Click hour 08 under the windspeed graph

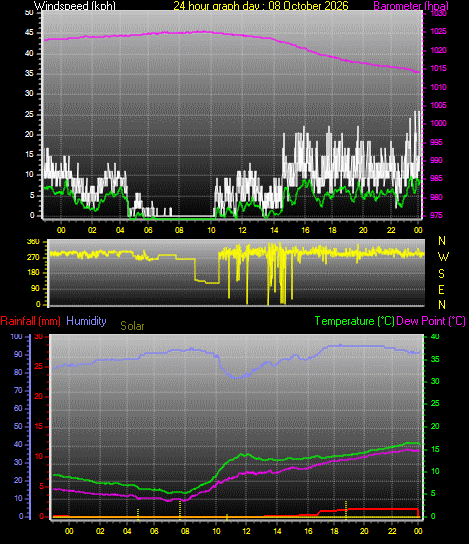[179, 230]
